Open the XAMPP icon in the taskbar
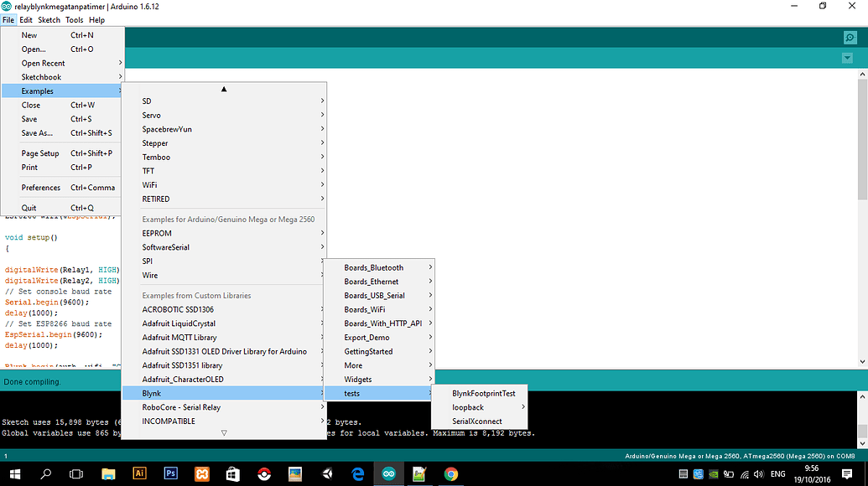 coord(202,473)
